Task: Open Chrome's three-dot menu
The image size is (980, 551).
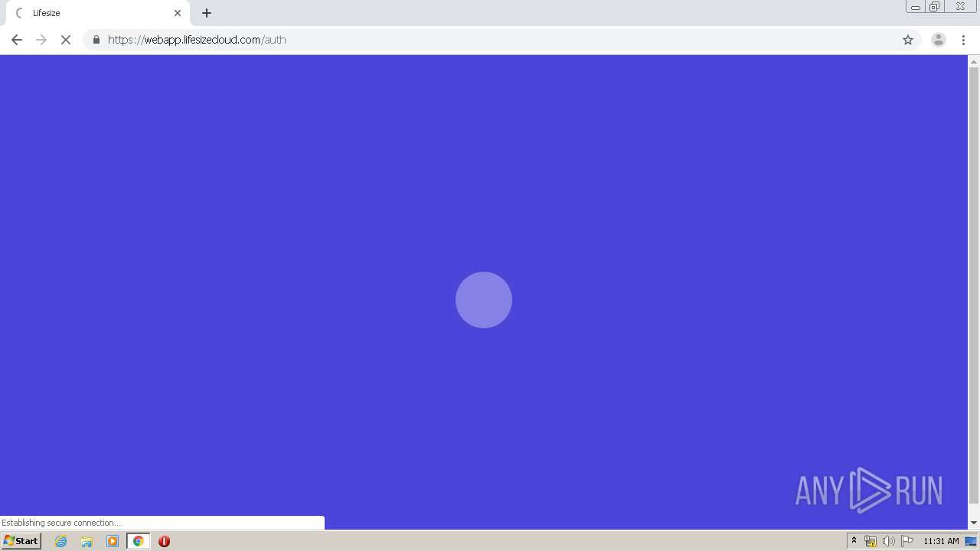Action: (x=963, y=40)
